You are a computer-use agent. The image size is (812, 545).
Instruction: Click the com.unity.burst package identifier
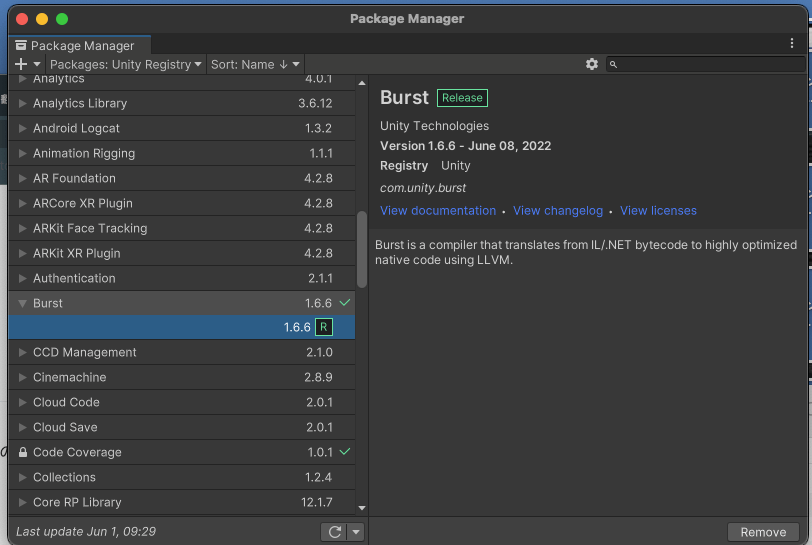pos(423,188)
